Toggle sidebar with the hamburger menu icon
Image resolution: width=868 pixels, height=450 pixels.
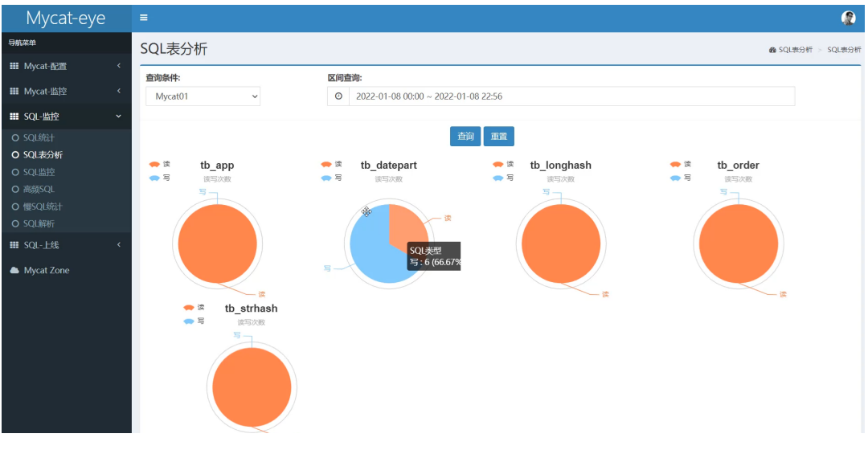[143, 18]
